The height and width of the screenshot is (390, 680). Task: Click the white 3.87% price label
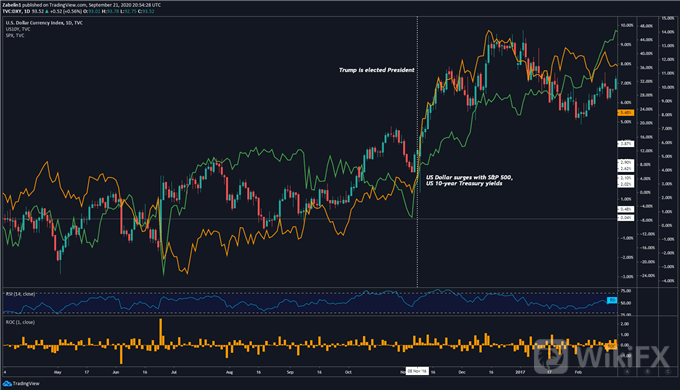(625, 144)
